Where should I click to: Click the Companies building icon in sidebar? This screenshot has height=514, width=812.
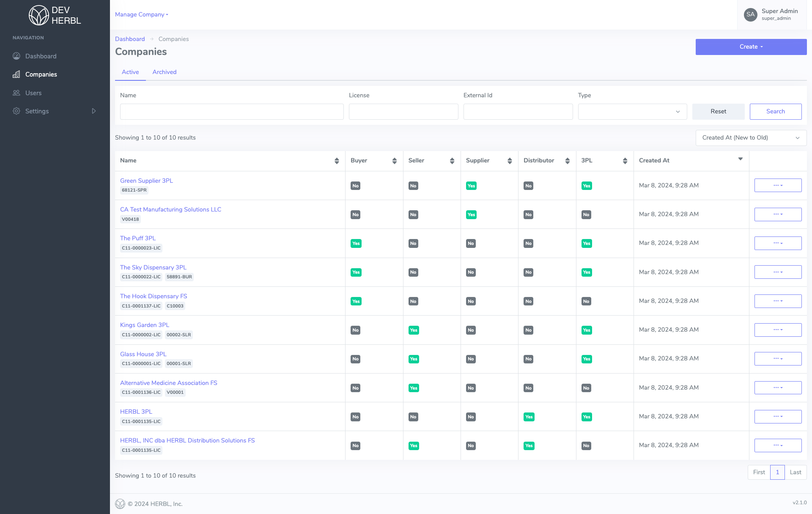pyautogui.click(x=16, y=74)
